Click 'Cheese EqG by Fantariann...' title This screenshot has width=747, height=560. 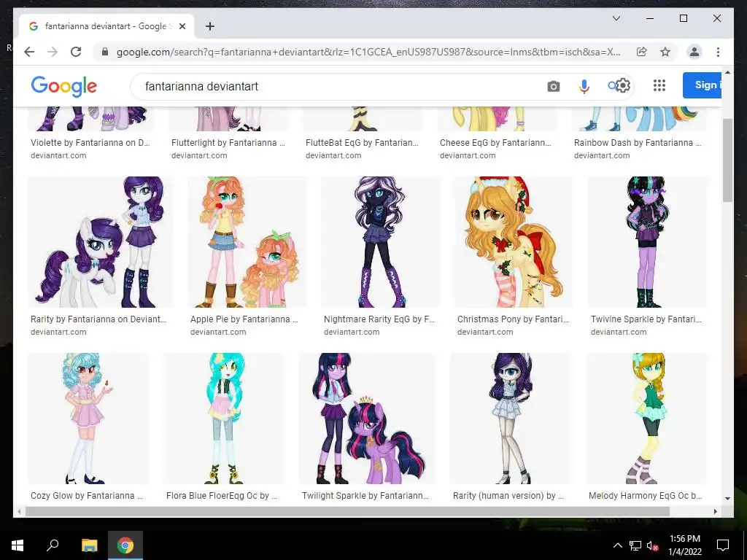495,142
